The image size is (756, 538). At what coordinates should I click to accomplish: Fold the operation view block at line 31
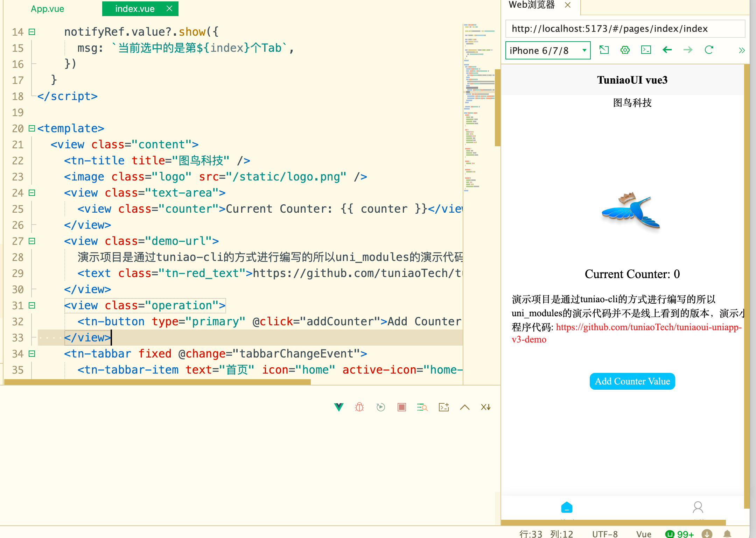32,305
